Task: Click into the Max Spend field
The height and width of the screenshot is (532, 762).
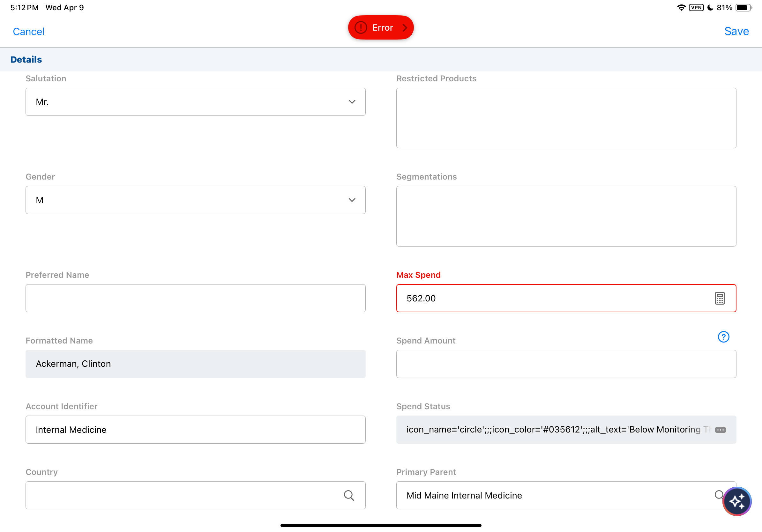Action: point(548,298)
